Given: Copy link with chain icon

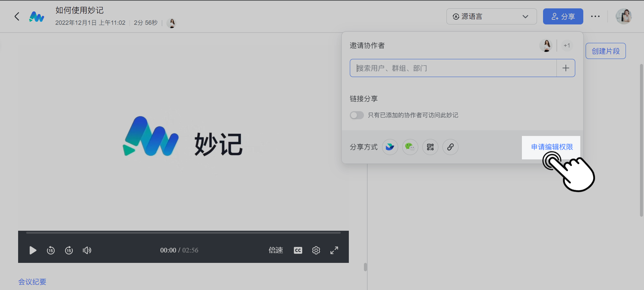Looking at the screenshot, I should 450,147.
